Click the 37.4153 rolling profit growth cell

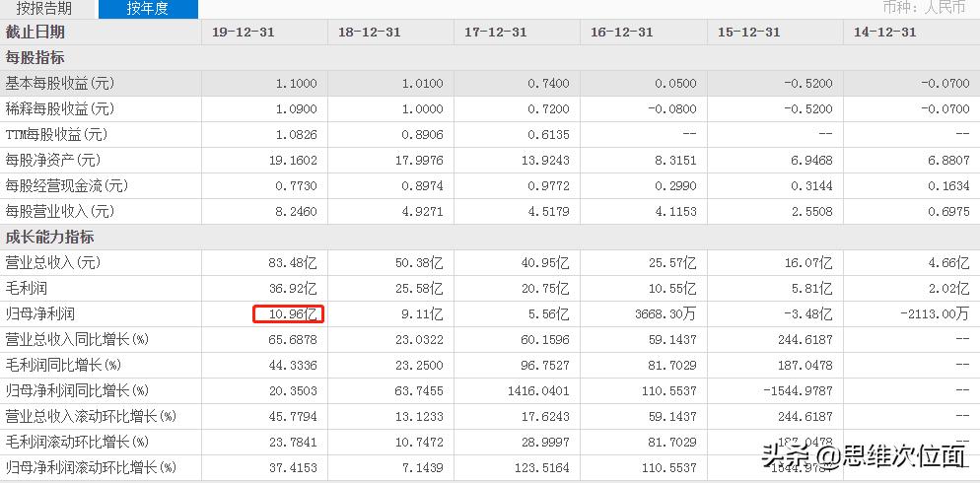click(293, 467)
